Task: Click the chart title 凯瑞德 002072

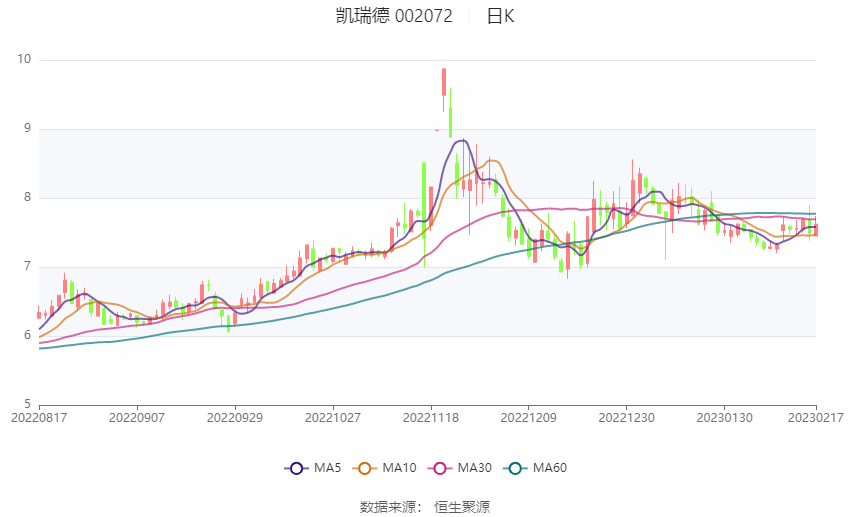Action: (x=394, y=16)
